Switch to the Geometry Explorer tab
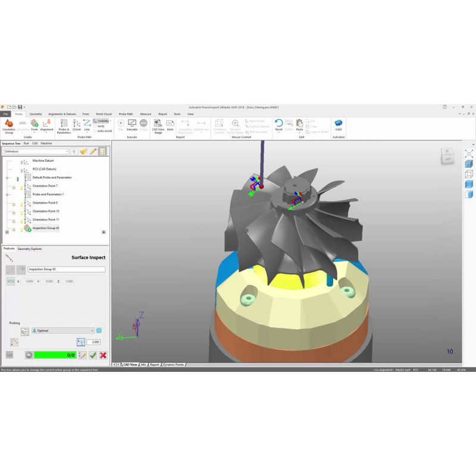 click(30, 249)
